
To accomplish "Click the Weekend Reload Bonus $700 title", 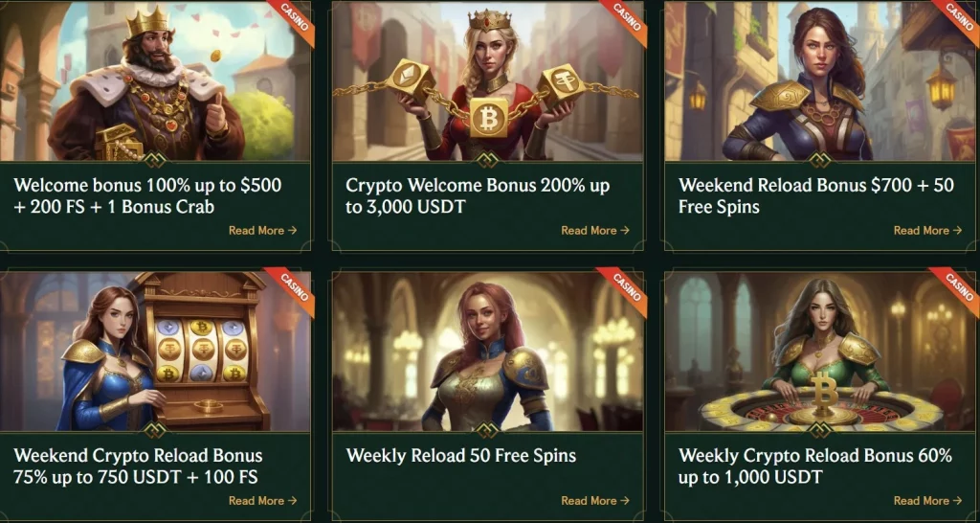I will [x=816, y=195].
